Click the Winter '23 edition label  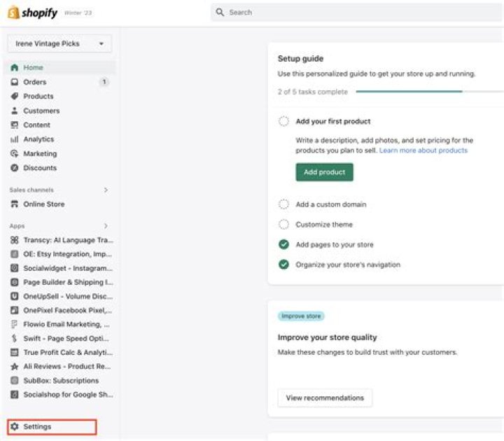(x=78, y=13)
